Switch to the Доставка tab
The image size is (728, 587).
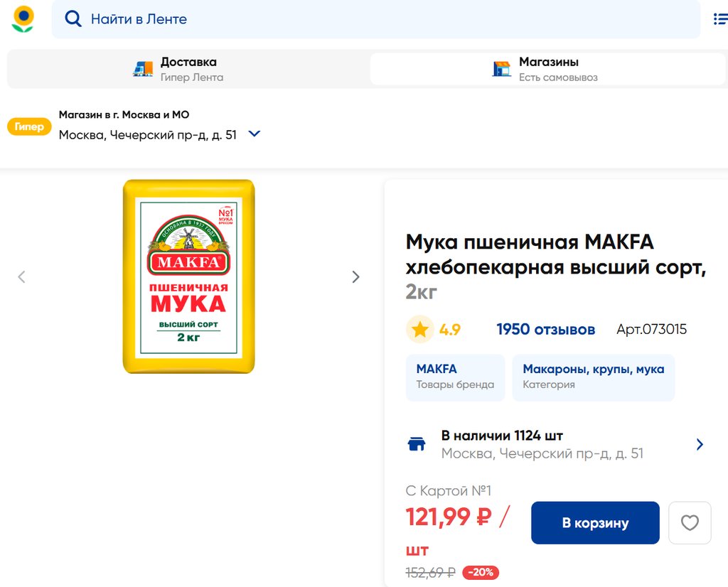(188, 69)
